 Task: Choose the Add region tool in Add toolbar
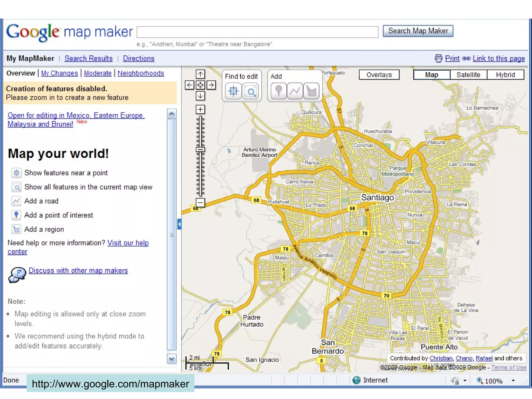[x=311, y=91]
